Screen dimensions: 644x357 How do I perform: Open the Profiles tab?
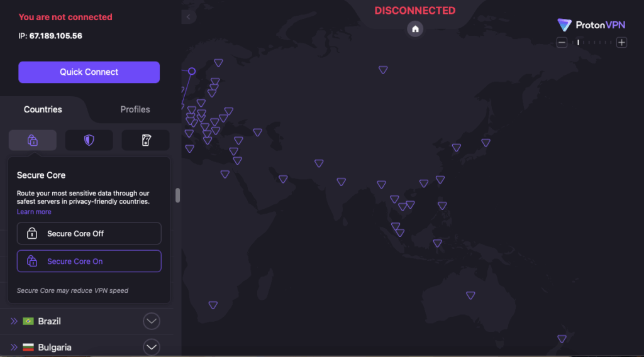[135, 109]
